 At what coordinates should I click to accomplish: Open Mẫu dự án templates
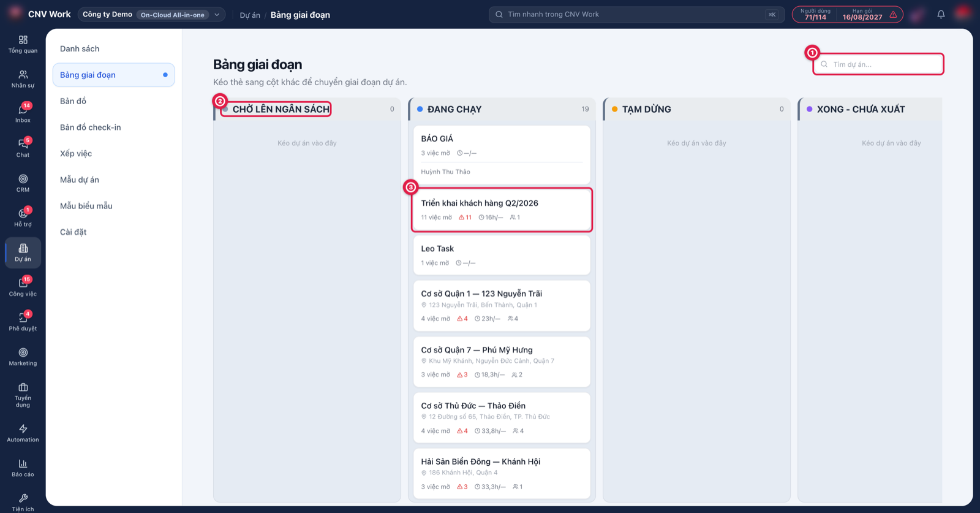coord(113,180)
